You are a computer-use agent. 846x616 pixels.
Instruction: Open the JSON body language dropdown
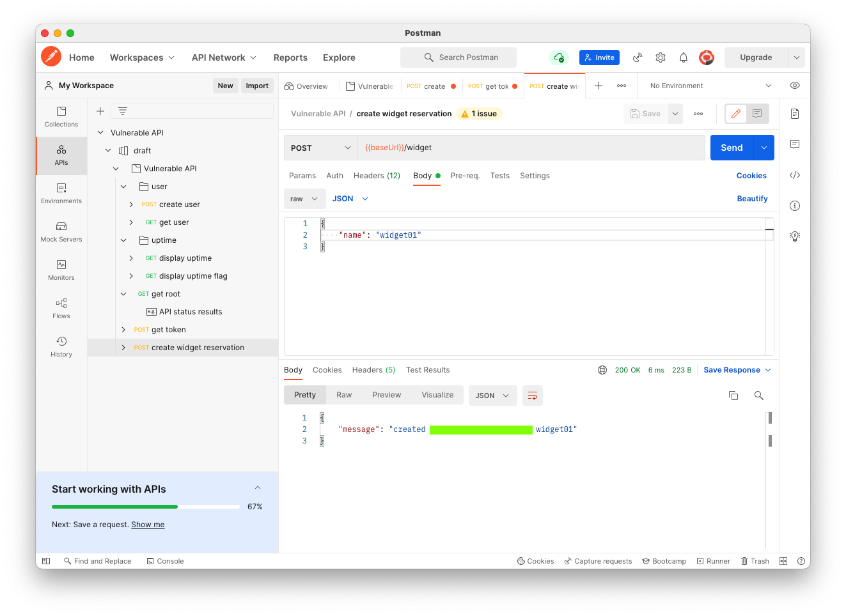tap(350, 199)
